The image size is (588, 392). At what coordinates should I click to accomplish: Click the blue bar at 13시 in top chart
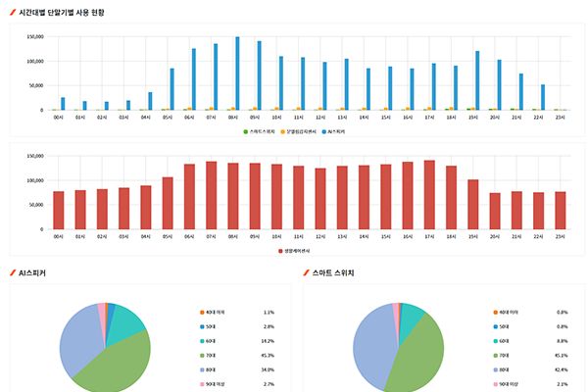click(347, 84)
